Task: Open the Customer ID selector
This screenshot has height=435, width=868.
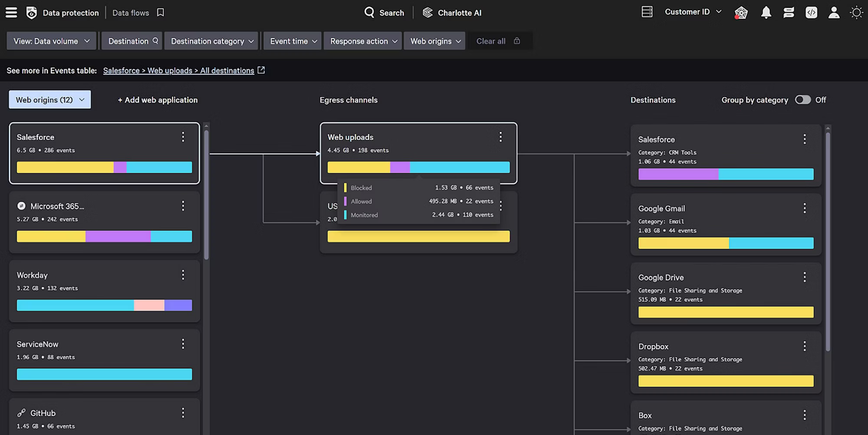Action: [693, 12]
